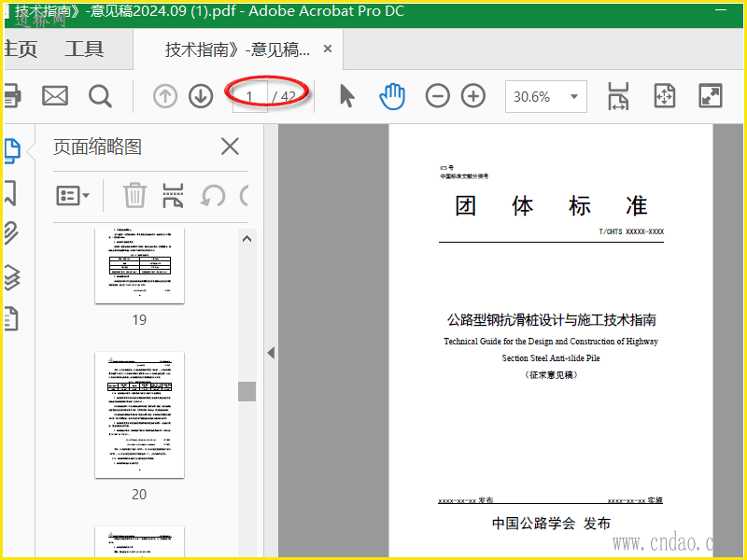Viewport: 747px width, 560px height.
Task: Open attachments paperclip sidebar icon
Action: pyautogui.click(x=11, y=233)
